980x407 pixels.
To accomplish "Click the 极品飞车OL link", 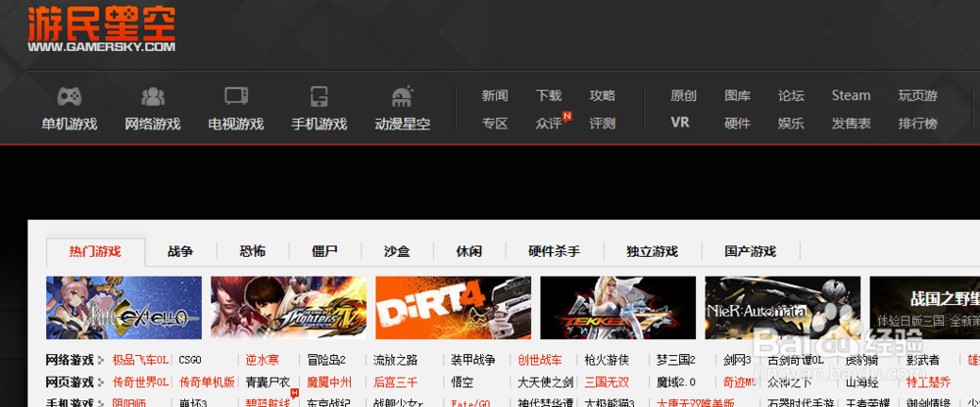I will click(x=140, y=360).
